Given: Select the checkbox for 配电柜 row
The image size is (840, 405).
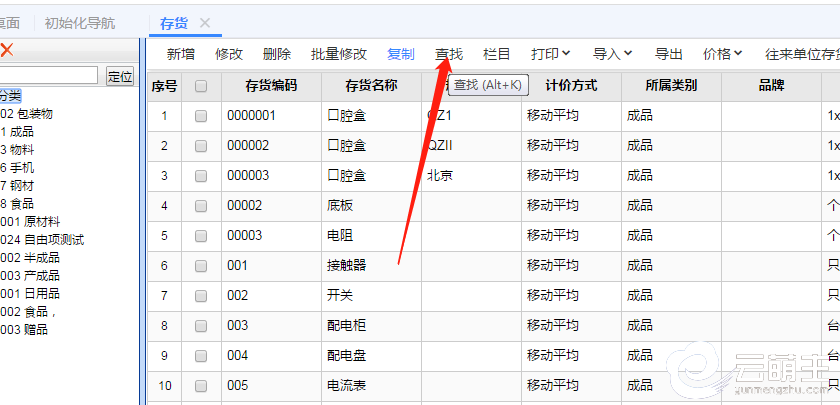Looking at the screenshot, I should [201, 326].
